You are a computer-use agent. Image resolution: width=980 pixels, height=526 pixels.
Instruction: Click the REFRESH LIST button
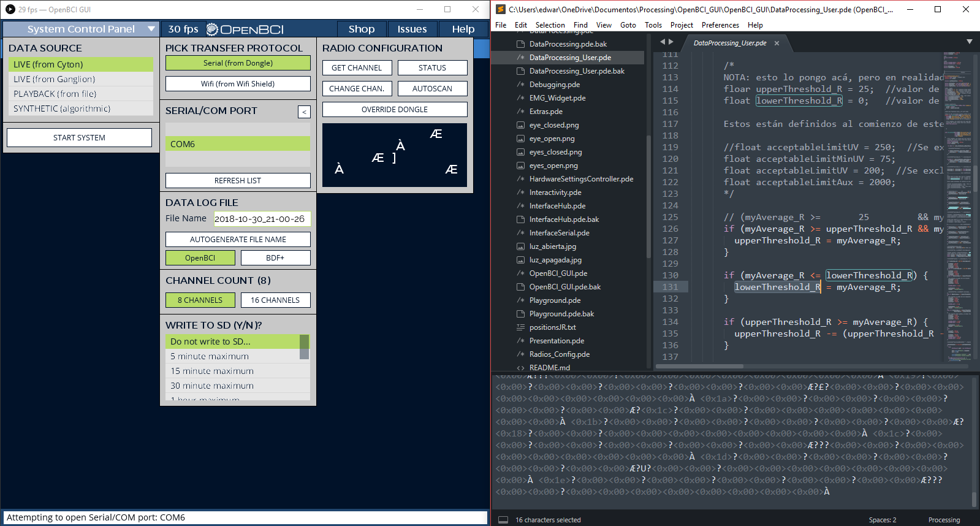(x=238, y=181)
